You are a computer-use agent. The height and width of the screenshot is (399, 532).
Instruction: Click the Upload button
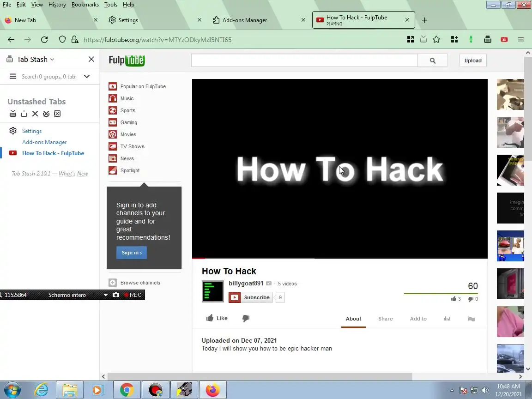(473, 60)
